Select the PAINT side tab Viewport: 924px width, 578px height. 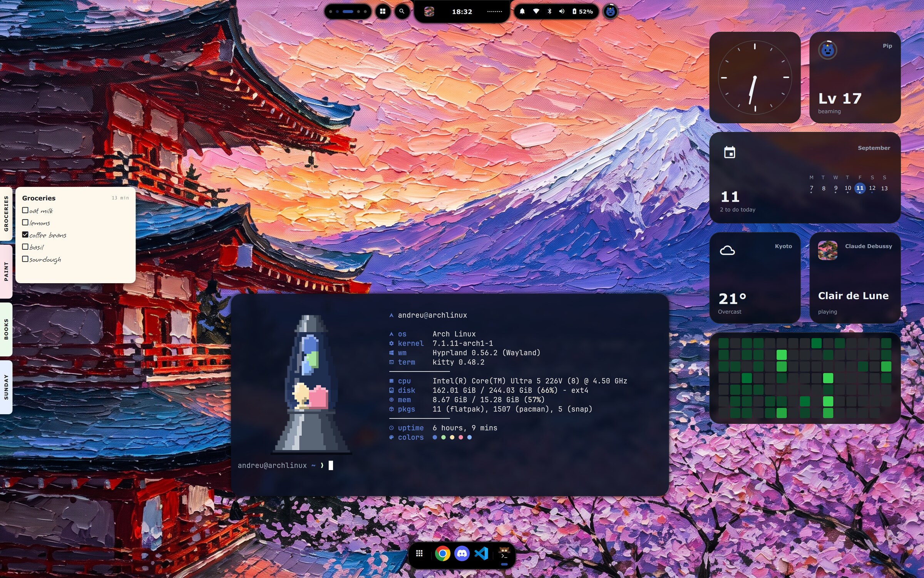click(x=6, y=271)
